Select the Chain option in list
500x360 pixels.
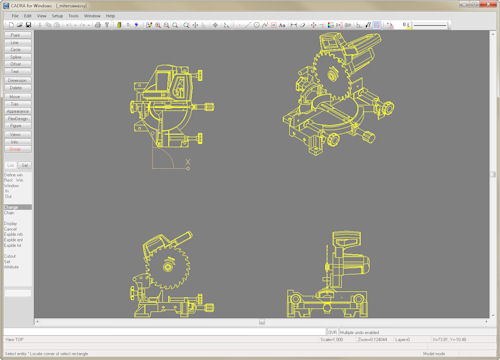click(x=9, y=213)
